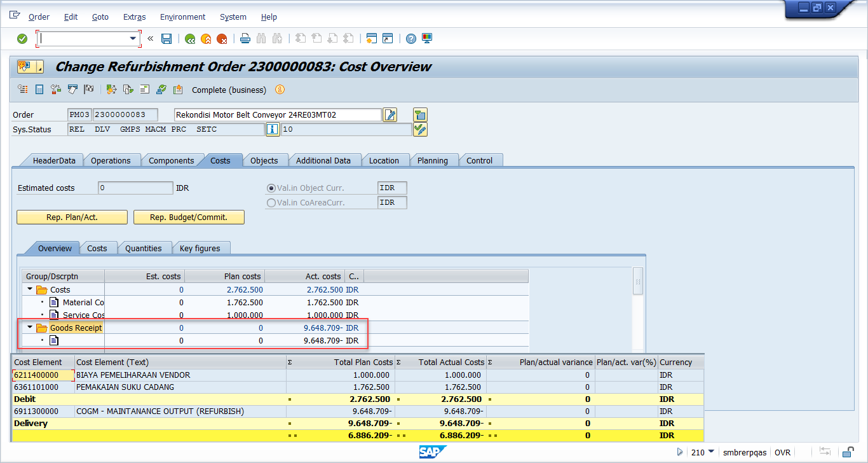Click the Save icon in toolbar

point(166,39)
